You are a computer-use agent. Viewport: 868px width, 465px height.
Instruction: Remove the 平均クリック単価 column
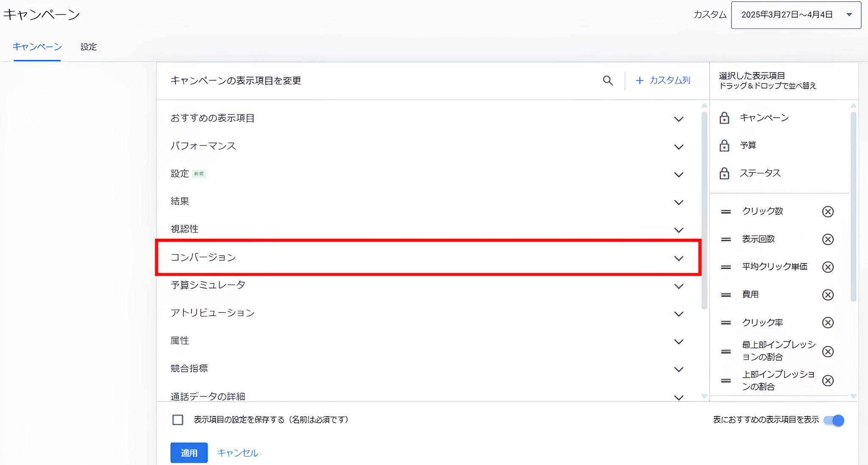coord(828,267)
